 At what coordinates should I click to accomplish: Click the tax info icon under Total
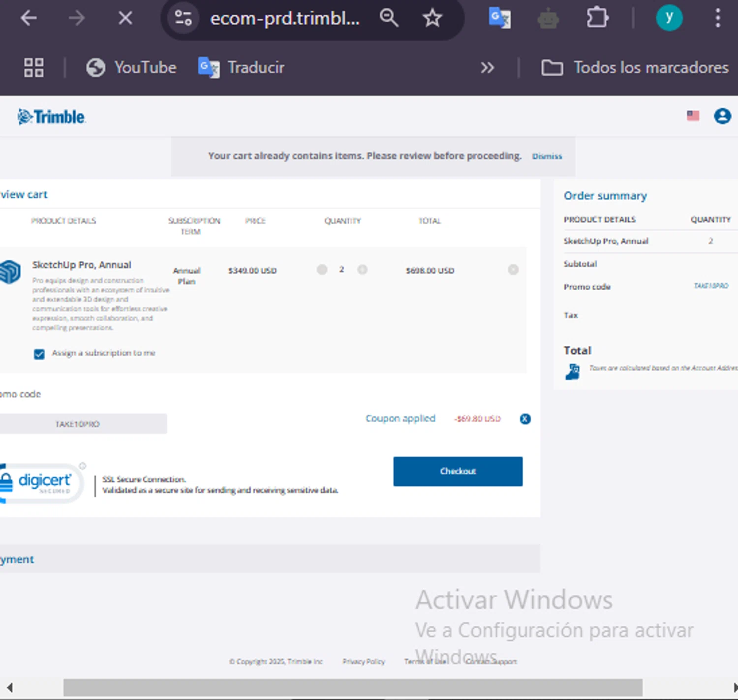(x=572, y=372)
